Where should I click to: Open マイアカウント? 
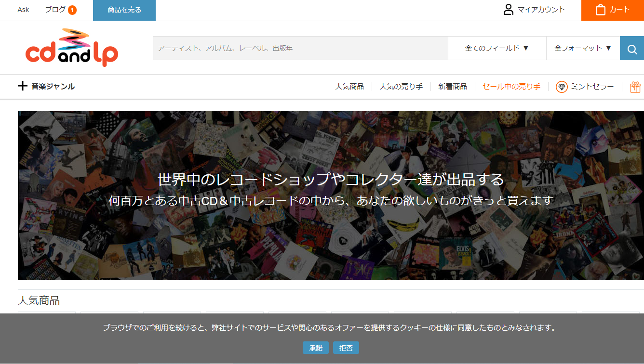(x=534, y=10)
